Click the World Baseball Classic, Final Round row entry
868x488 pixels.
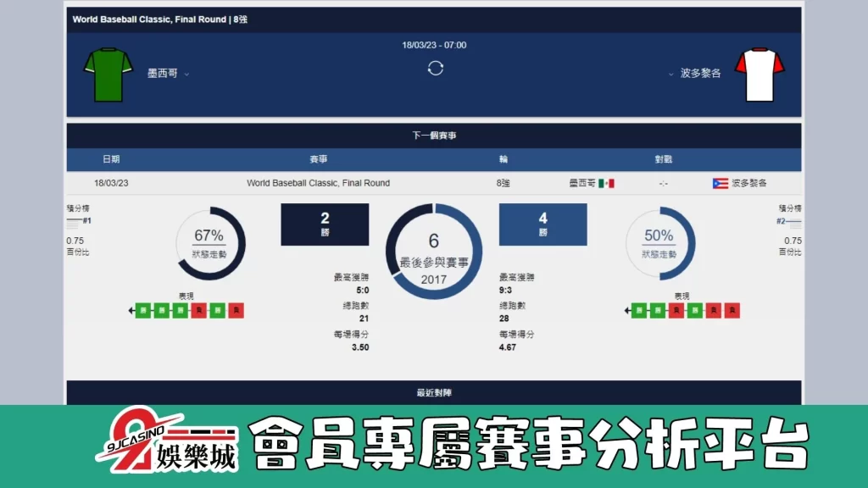click(318, 182)
